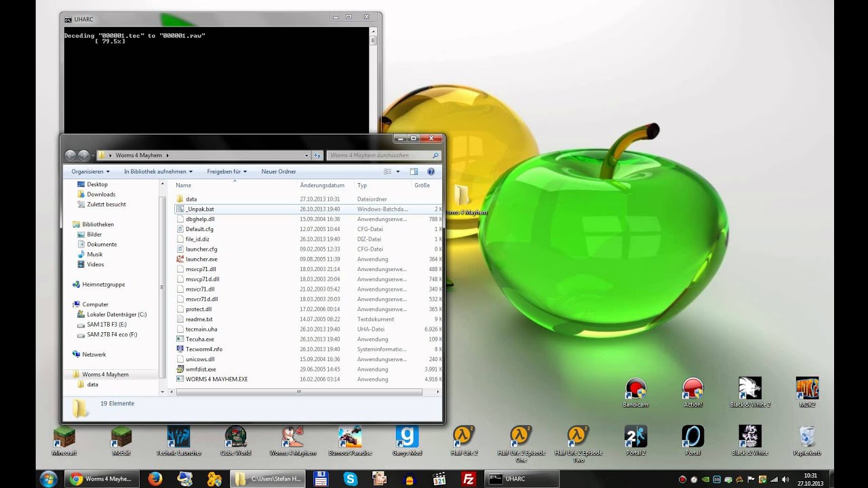
Task: Click the Firefox taskbar icon
Action: 155,479
